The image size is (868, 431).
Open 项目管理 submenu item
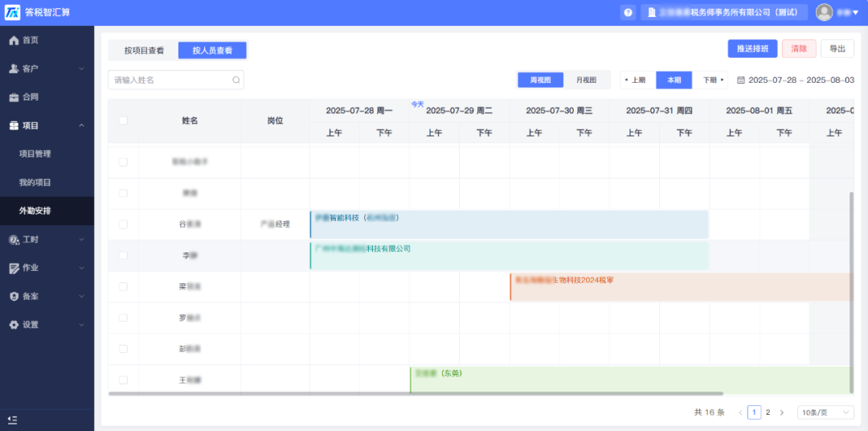tap(35, 154)
